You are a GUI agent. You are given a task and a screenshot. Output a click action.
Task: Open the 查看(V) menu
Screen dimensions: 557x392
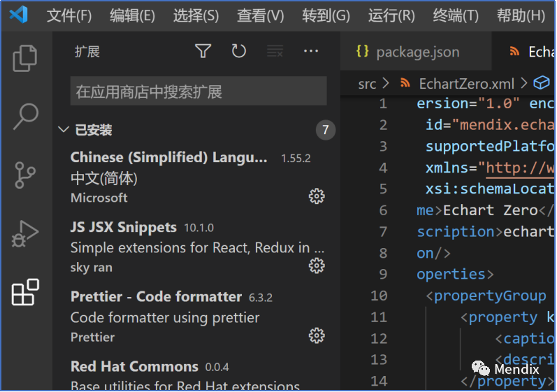tap(261, 15)
